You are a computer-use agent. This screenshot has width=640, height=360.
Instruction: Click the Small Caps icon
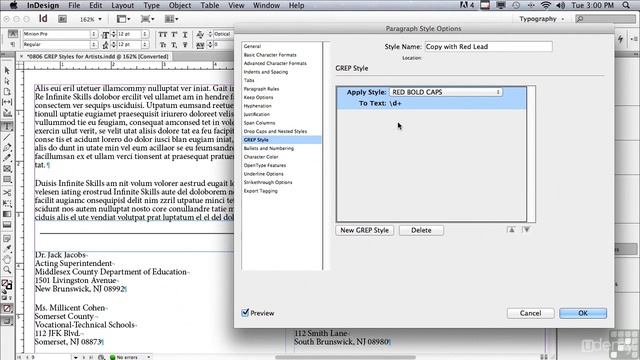click(163, 44)
